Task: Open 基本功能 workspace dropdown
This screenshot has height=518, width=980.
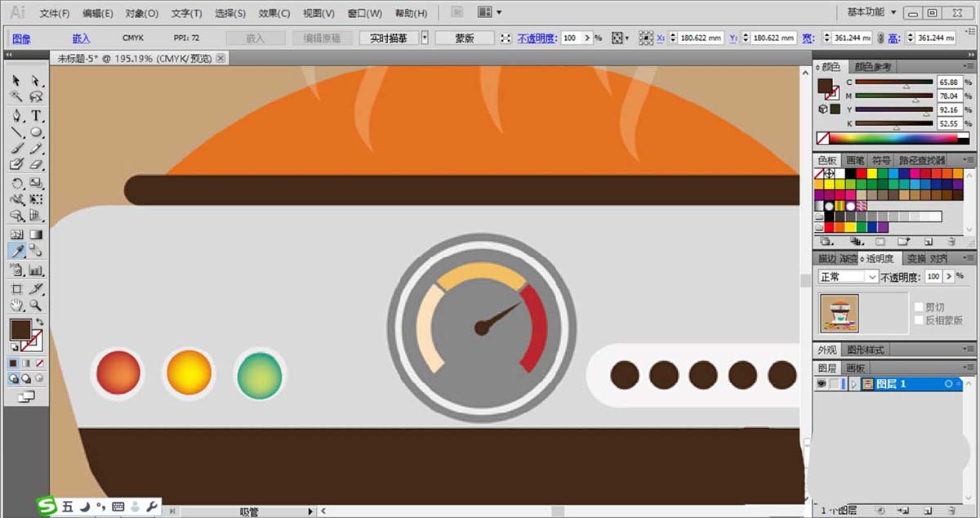Action: click(871, 12)
